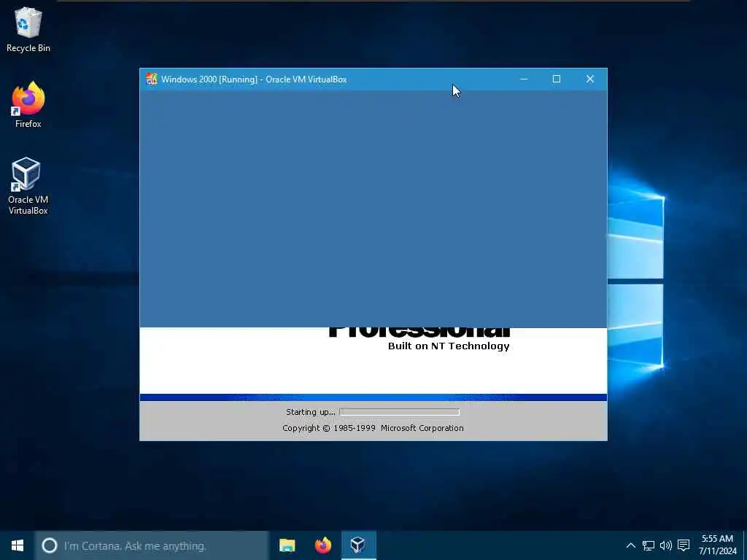Select the Firefox desktop shortcut
The height and width of the screenshot is (560, 747).
(x=28, y=105)
